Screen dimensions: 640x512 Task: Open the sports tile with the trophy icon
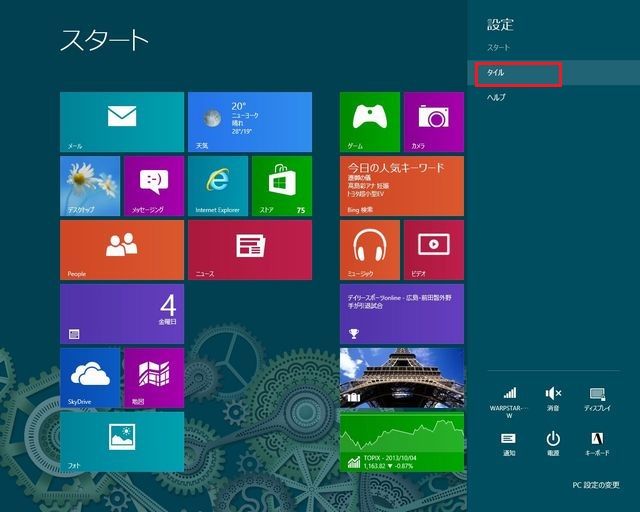click(402, 314)
